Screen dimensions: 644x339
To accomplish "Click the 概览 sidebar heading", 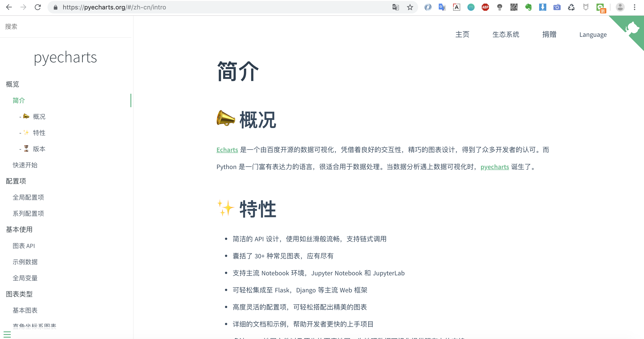I will click(x=13, y=84).
